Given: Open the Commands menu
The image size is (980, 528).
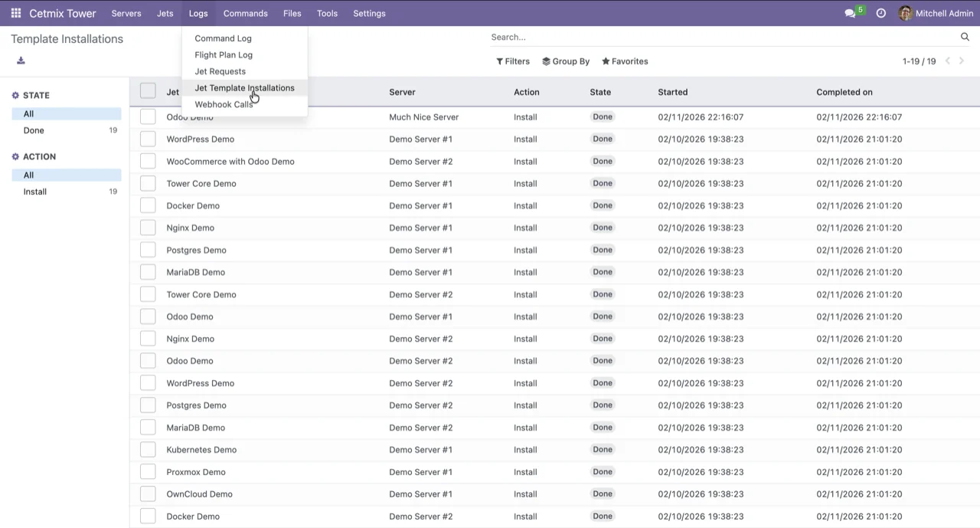Looking at the screenshot, I should (245, 13).
